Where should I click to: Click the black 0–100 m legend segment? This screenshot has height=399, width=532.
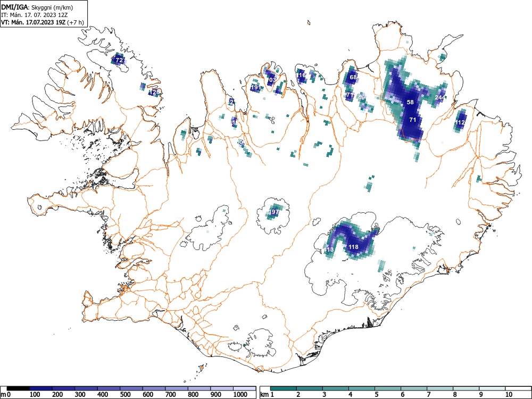click(x=18, y=388)
